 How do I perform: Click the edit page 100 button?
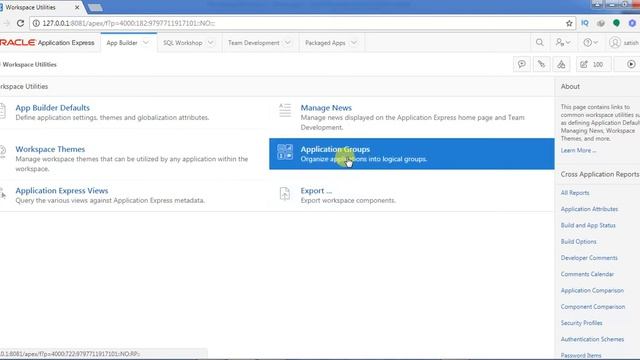point(593,64)
